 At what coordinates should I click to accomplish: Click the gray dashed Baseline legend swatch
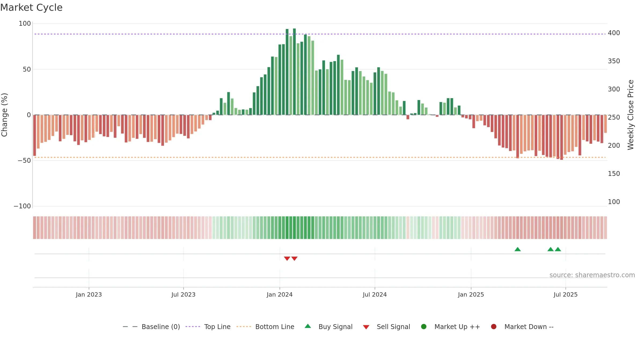point(130,327)
